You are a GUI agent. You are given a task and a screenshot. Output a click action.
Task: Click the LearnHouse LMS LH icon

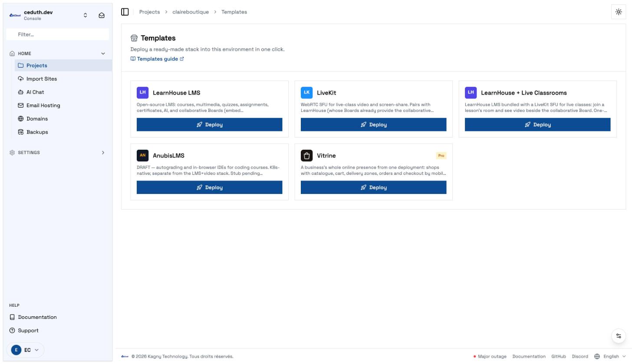pos(143,93)
